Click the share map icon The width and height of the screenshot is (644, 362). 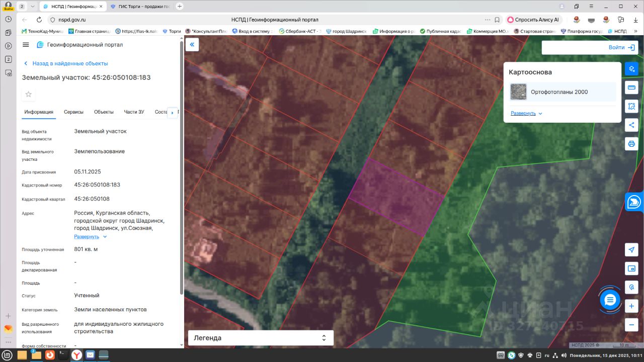631,125
